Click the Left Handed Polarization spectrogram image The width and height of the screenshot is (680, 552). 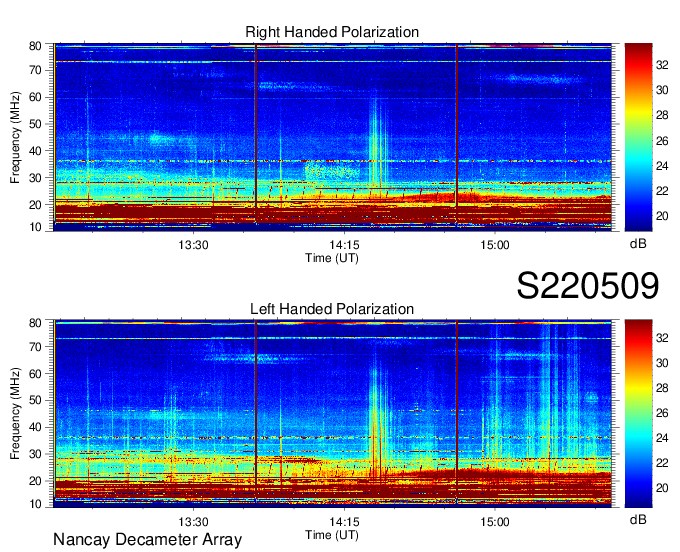[x=333, y=413]
